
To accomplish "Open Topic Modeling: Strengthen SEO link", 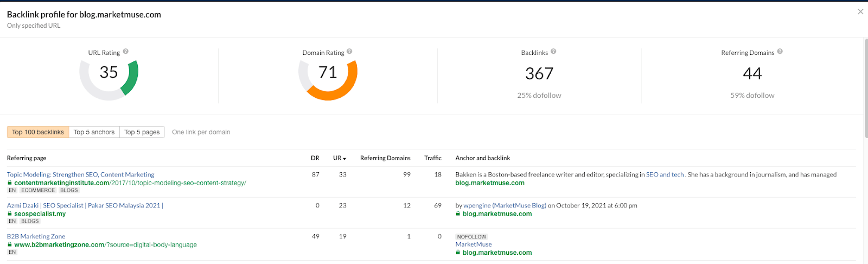I will click(81, 174).
